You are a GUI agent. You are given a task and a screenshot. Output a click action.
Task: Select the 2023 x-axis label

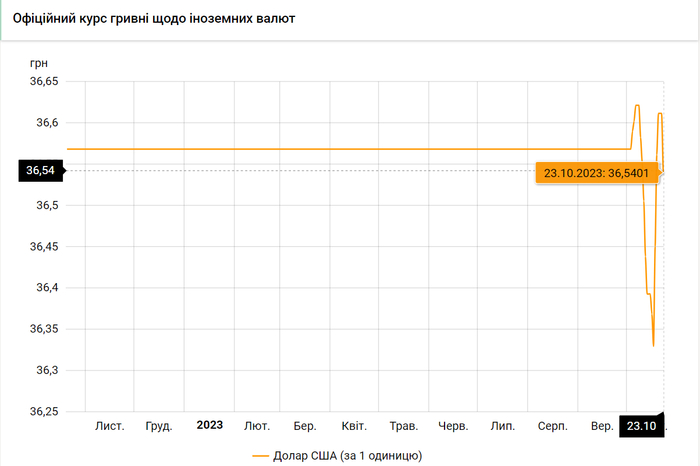tap(210, 426)
